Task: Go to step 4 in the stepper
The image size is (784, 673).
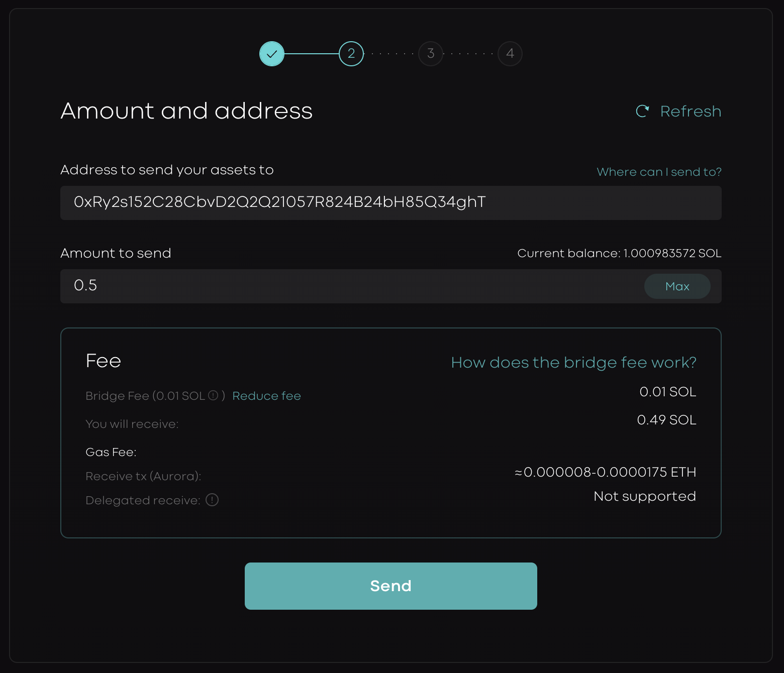Action: (510, 54)
